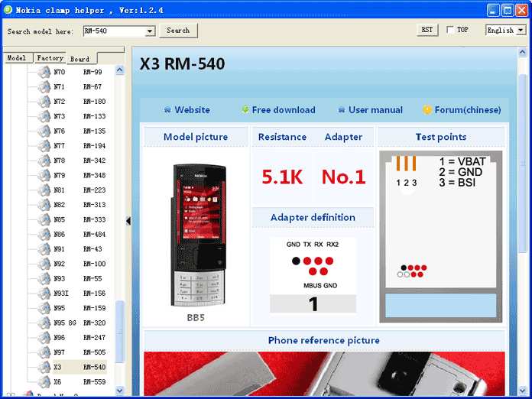This screenshot has width=532, height=399.
Task: Open the Free download link
Action: [x=284, y=110]
